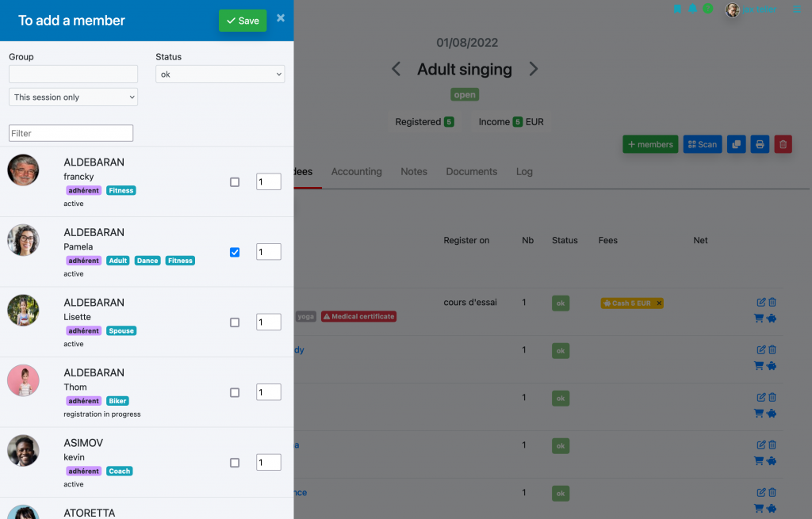Click the Fitness tag under francky
Screen dimensions: 812x519
tap(121, 190)
